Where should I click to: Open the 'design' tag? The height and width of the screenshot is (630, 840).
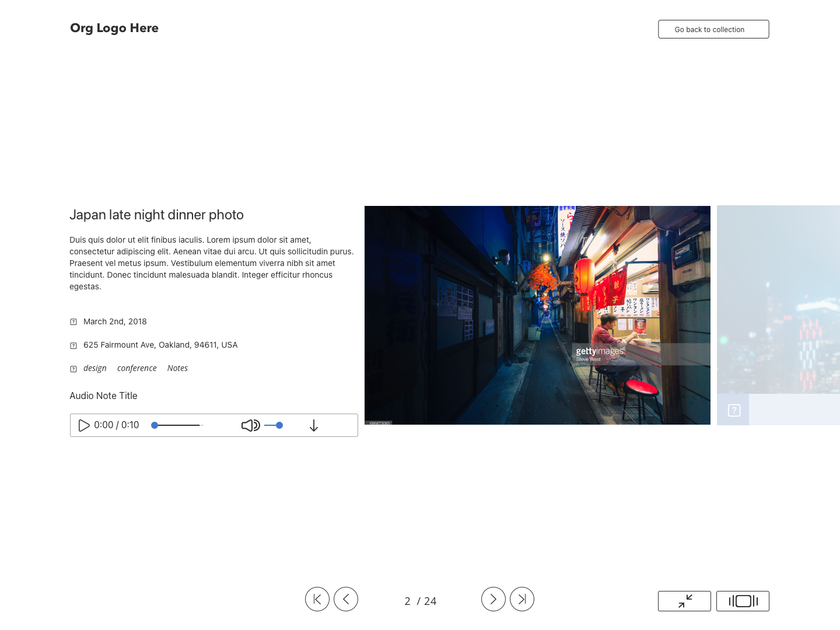[94, 368]
